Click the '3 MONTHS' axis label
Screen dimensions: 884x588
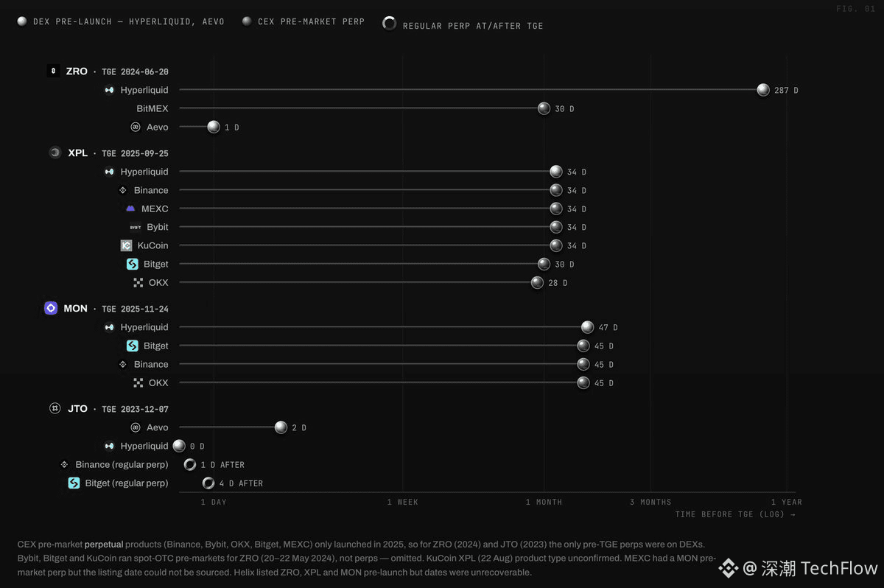click(650, 502)
